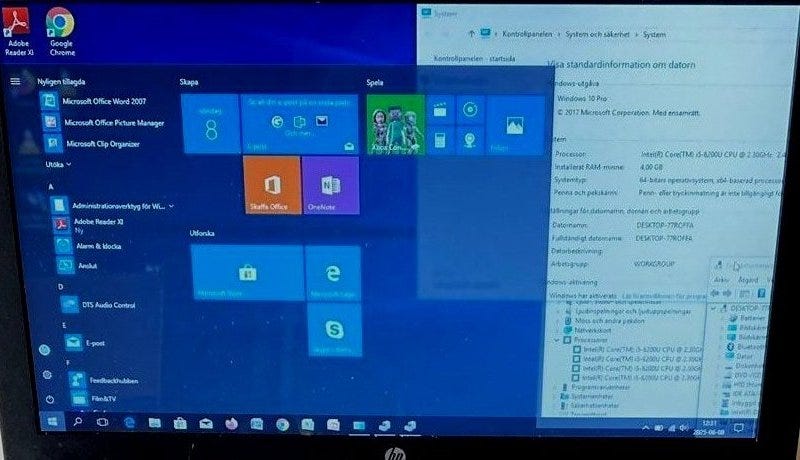Open Edge from the taskbar
Viewport: 800px width, 460px height.
(x=130, y=423)
